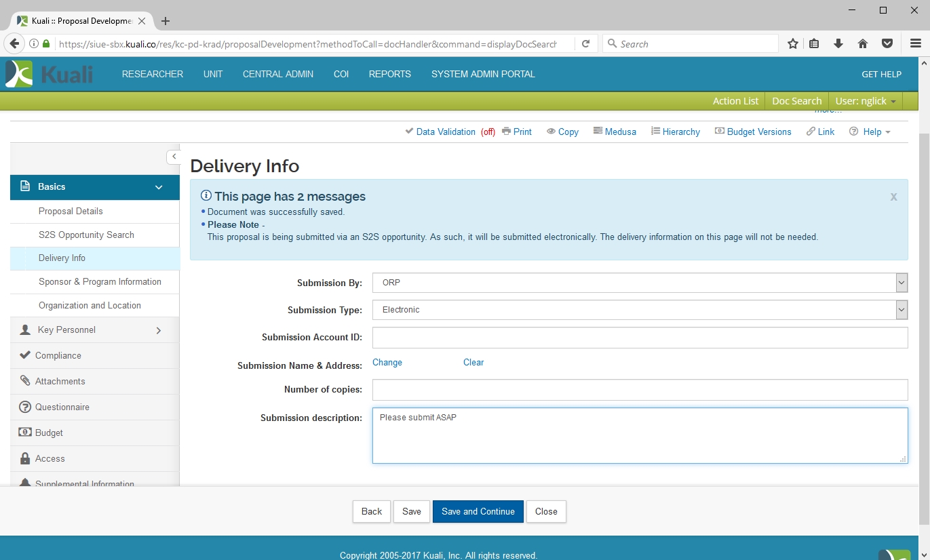The image size is (930, 560).
Task: Click the Number of copies field
Action: pyautogui.click(x=639, y=390)
